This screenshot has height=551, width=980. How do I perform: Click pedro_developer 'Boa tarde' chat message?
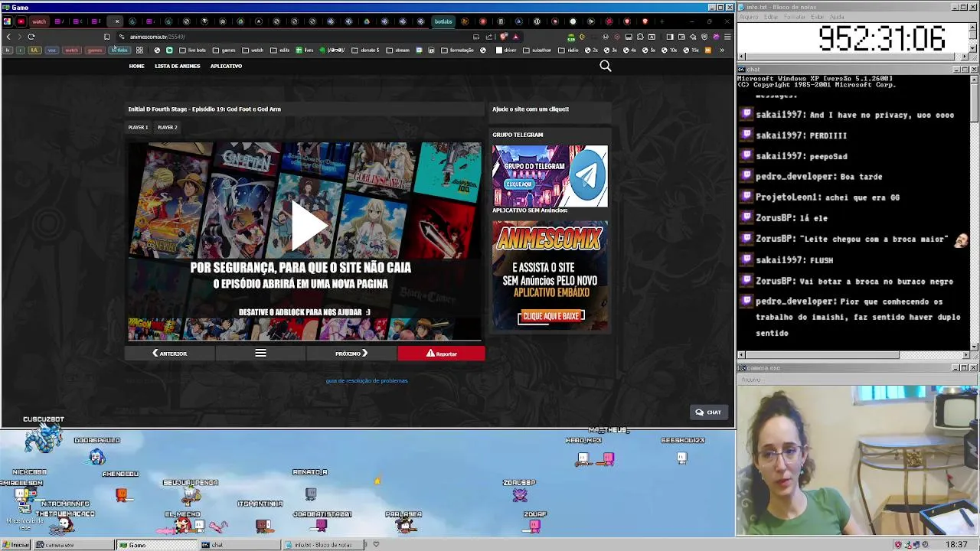pyautogui.click(x=818, y=177)
